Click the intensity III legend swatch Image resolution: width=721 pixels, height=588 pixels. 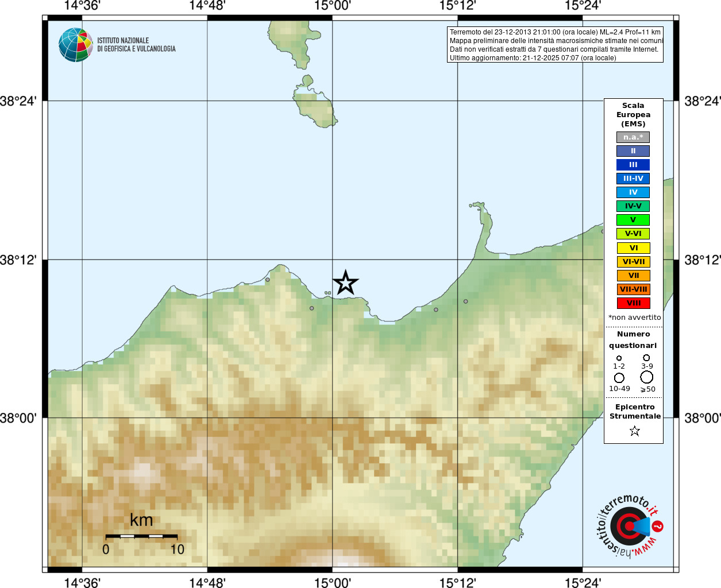[633, 165]
